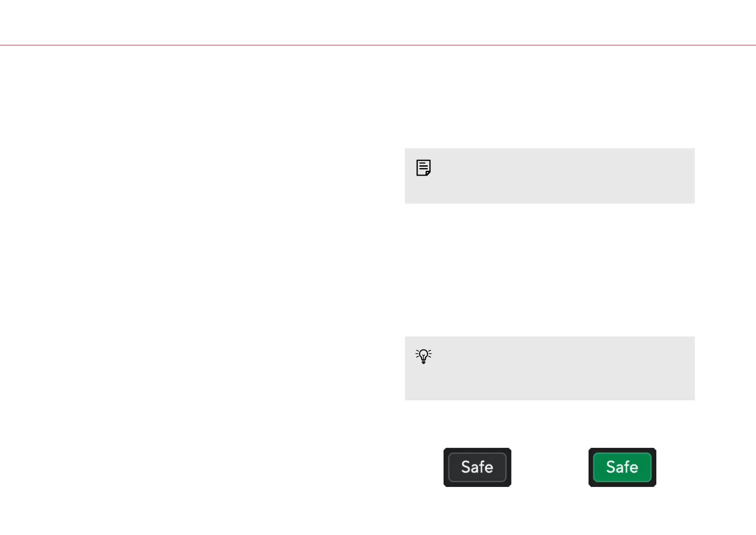This screenshot has height=535, width=756.
Task: Click the green illuminated Safe button
Action: pyautogui.click(x=622, y=467)
